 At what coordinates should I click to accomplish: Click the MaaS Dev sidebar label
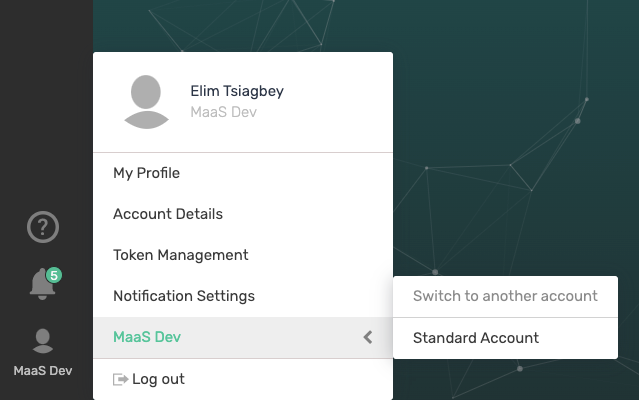tap(43, 371)
